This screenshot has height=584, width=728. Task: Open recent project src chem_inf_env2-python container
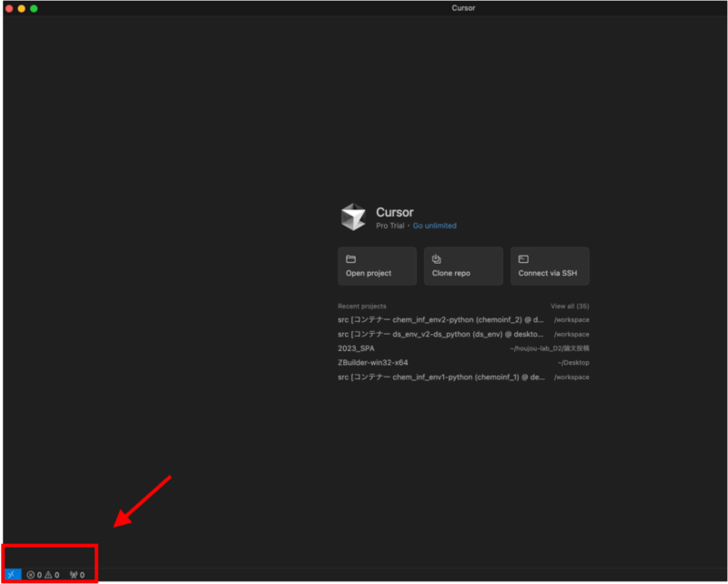(x=463, y=320)
